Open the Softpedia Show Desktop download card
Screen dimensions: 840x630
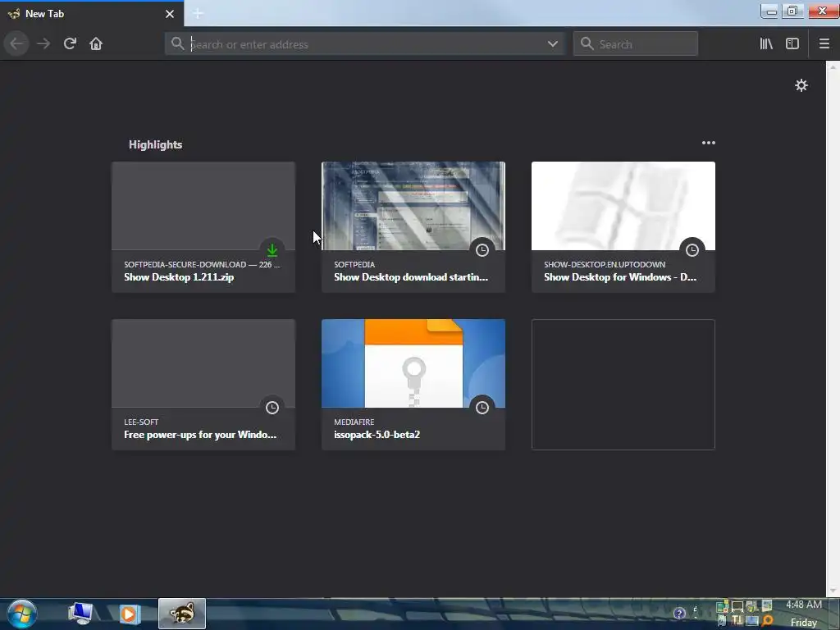(413, 227)
